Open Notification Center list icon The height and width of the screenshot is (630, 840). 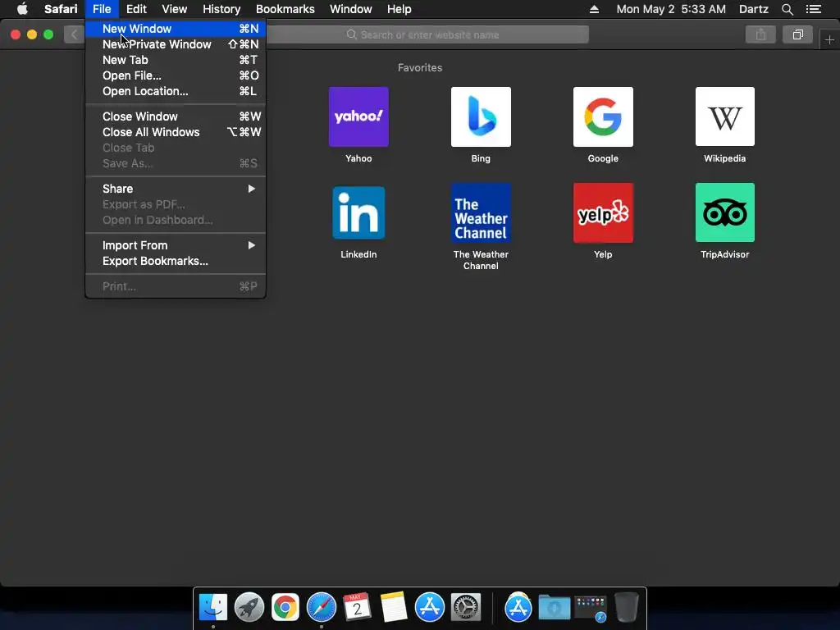(x=813, y=9)
